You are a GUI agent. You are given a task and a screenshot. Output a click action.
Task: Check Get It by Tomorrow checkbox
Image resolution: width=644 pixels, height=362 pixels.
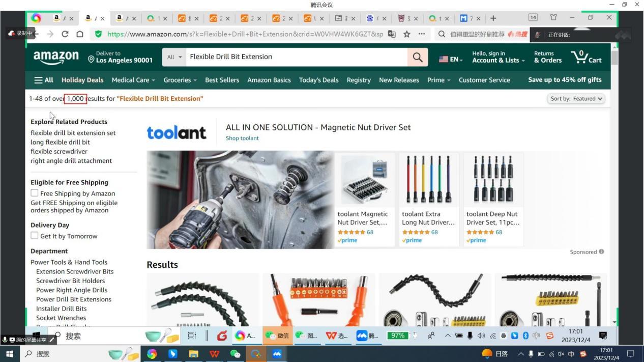tap(34, 236)
